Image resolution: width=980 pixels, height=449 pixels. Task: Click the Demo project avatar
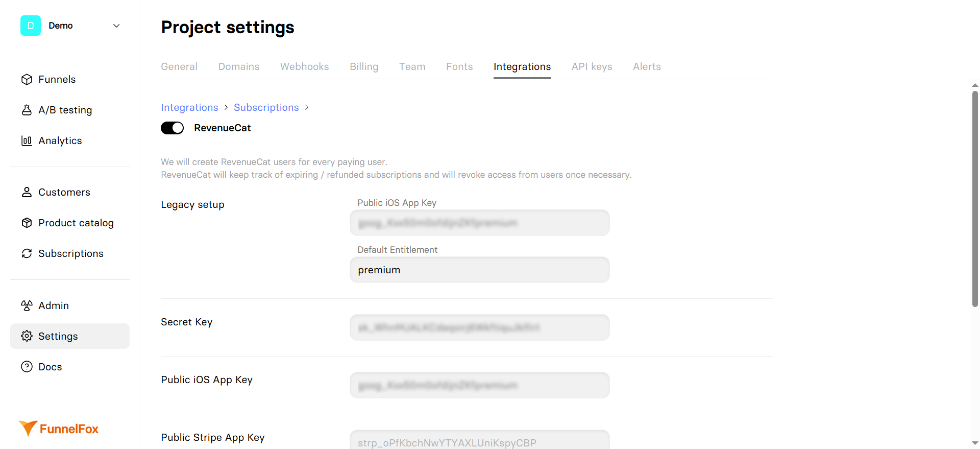[31, 26]
